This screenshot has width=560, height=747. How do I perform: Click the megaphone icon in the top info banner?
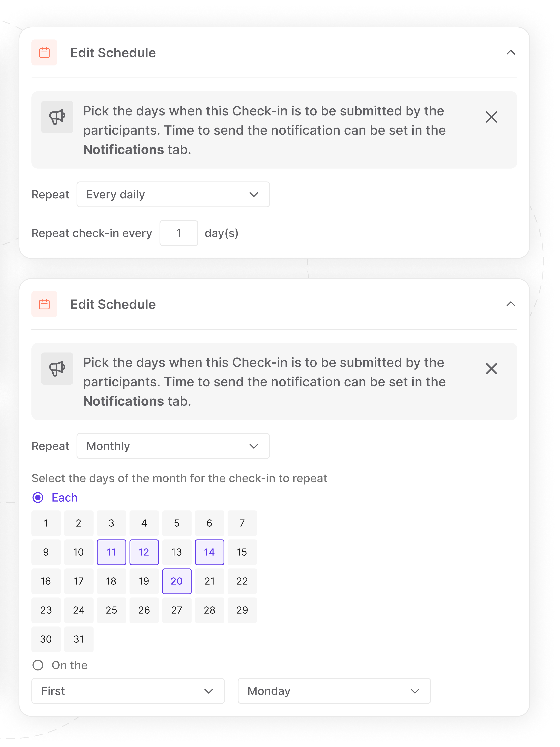click(x=57, y=117)
